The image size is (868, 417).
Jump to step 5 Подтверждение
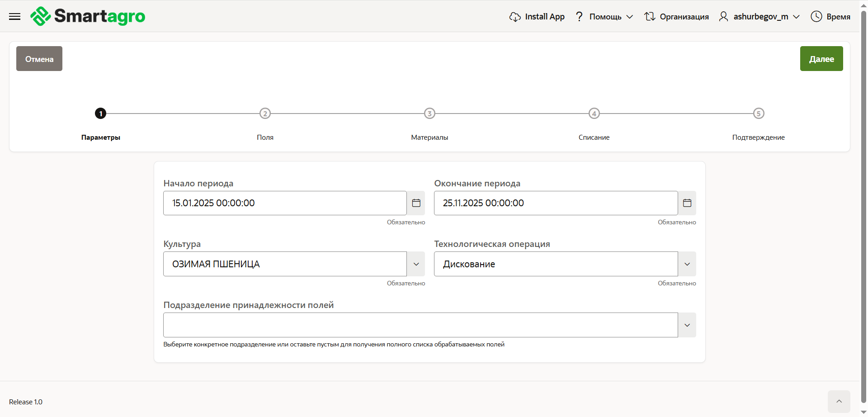coord(758,114)
